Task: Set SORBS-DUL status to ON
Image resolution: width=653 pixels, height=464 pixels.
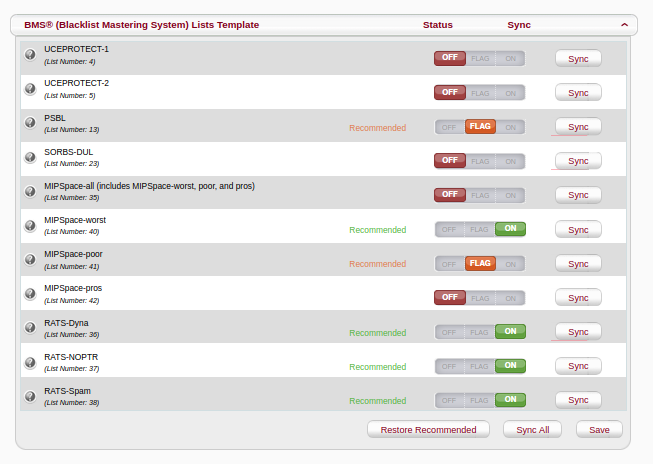Action: 511,161
